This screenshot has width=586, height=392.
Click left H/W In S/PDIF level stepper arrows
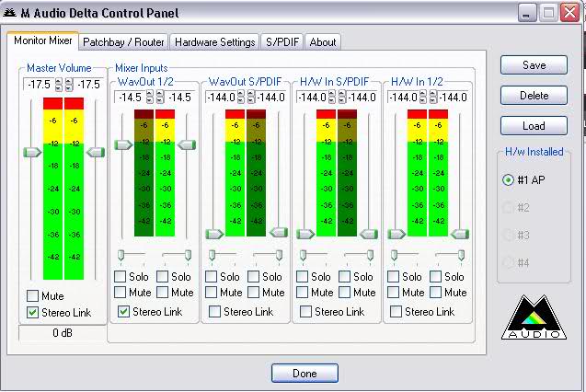click(x=332, y=98)
